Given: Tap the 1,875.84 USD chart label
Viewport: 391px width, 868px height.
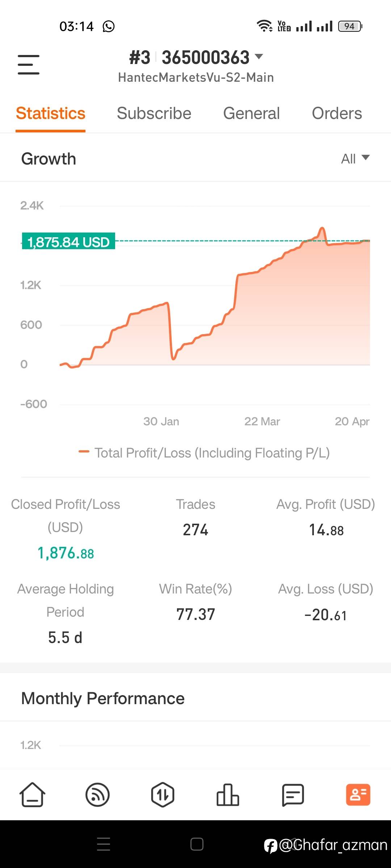Looking at the screenshot, I should click(x=68, y=242).
